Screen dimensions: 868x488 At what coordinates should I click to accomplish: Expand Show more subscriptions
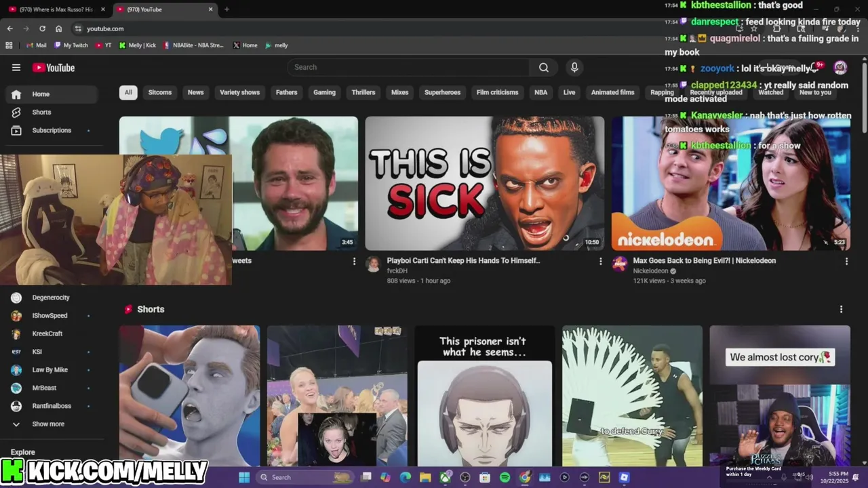48,424
